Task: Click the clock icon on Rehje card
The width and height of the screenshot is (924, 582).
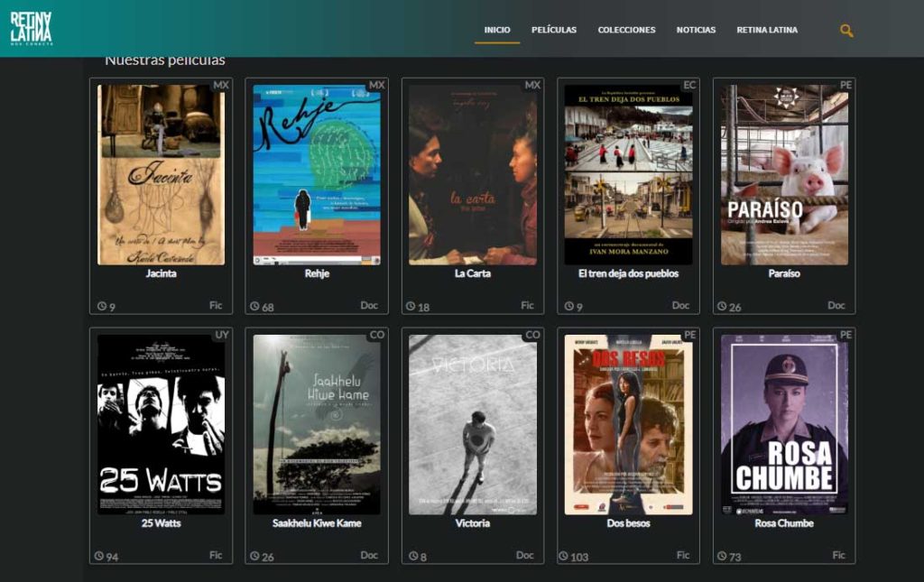Action: click(255, 307)
